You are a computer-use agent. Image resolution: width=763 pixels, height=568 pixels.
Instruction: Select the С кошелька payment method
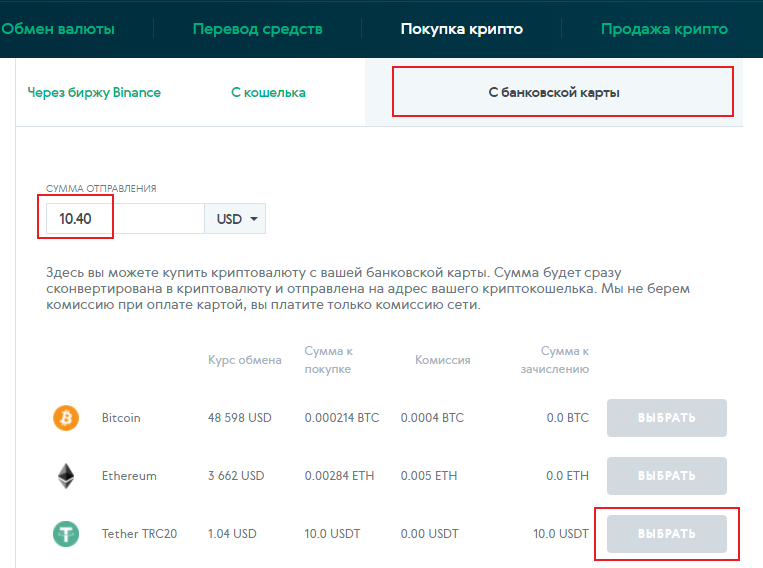(268, 93)
